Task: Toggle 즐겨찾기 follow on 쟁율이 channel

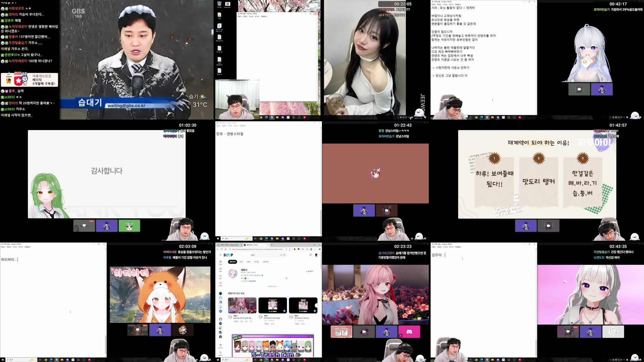Action: (x=310, y=271)
